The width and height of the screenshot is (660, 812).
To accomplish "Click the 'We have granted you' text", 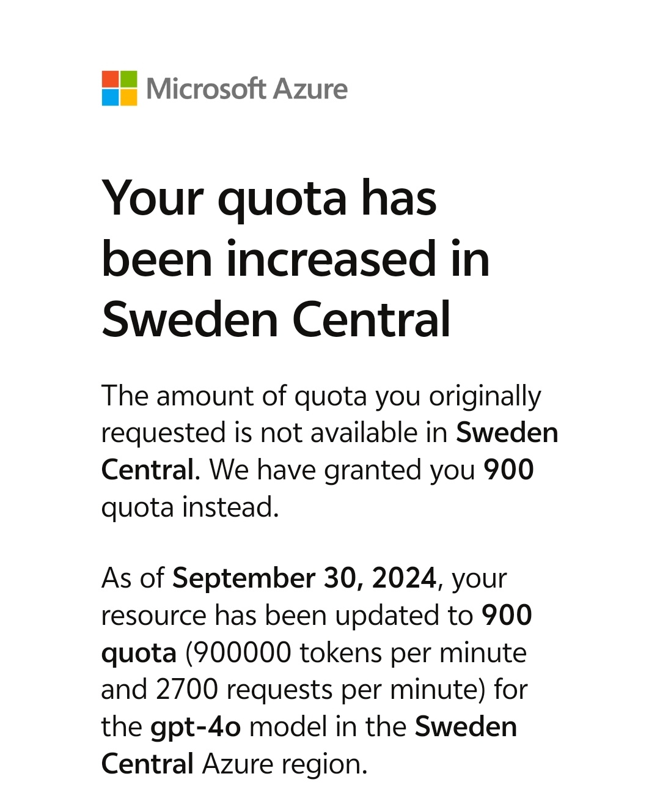I will (x=342, y=470).
